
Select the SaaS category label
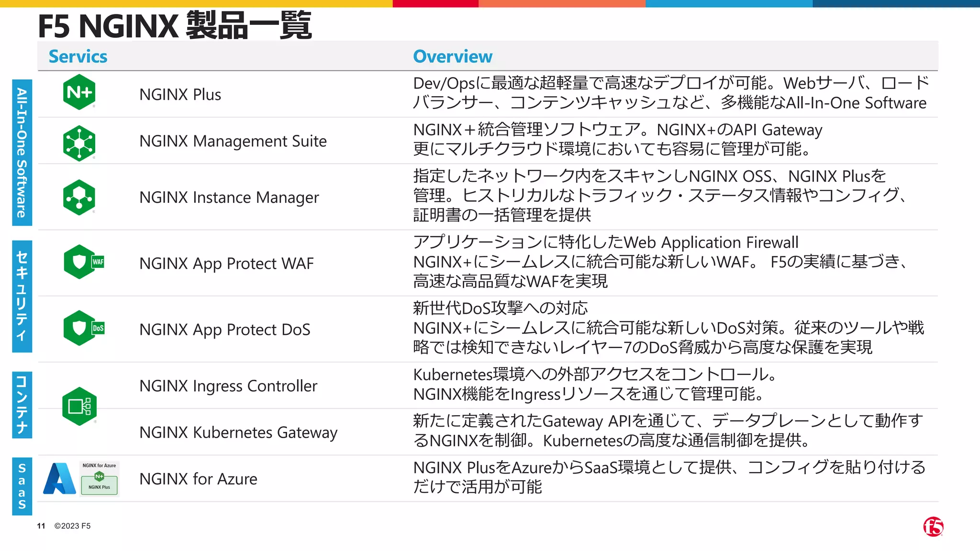click(x=22, y=486)
